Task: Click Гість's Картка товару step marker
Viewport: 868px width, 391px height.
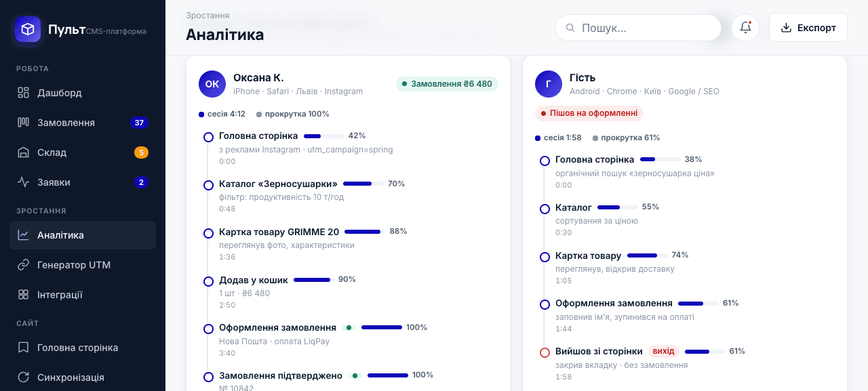Action: click(x=545, y=257)
